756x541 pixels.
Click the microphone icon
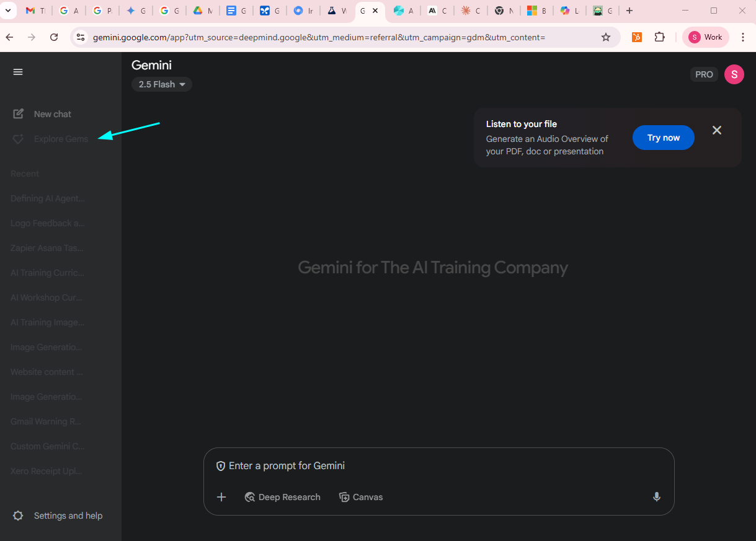[x=657, y=497]
